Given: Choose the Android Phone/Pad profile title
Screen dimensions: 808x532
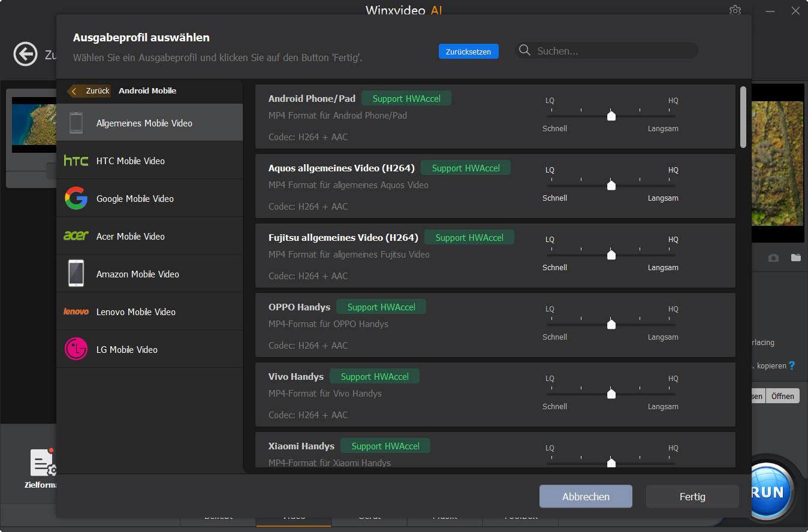Looking at the screenshot, I should coord(312,98).
